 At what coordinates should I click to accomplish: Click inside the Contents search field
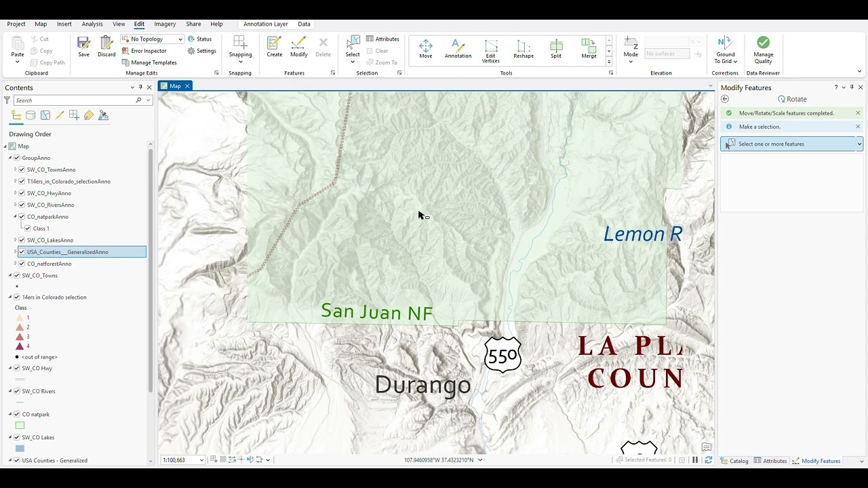[73, 100]
